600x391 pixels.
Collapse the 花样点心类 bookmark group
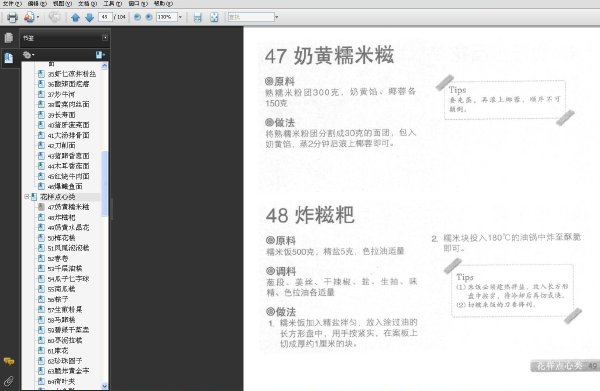tap(26, 196)
